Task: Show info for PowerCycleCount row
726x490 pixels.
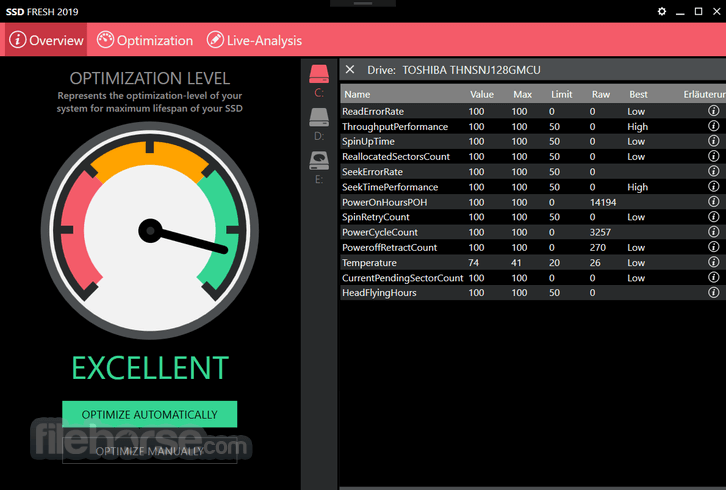Action: pos(713,232)
